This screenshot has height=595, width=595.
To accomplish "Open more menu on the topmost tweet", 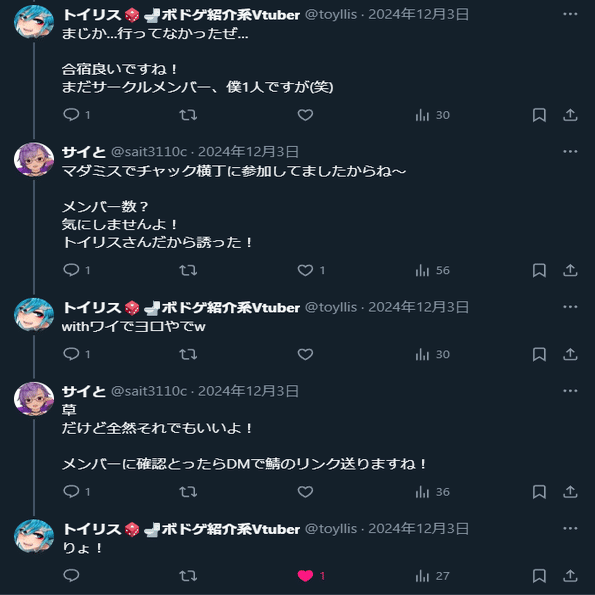I will 570,14.
